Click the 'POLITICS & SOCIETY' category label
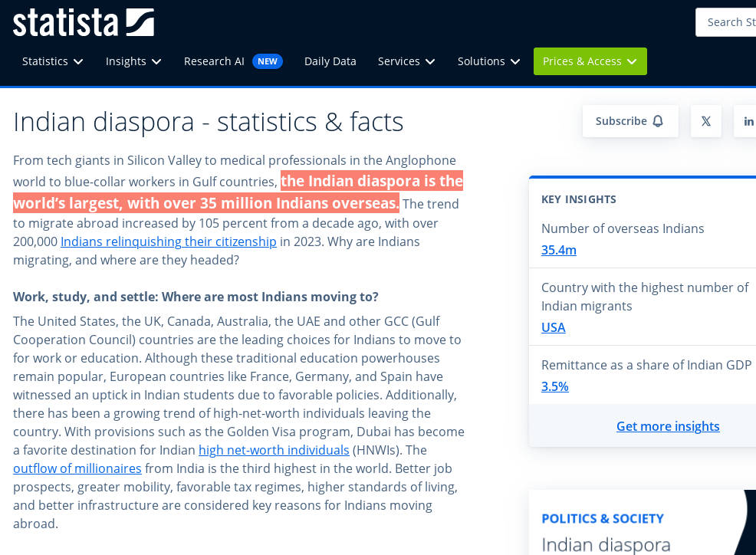The image size is (756, 555). (x=603, y=519)
